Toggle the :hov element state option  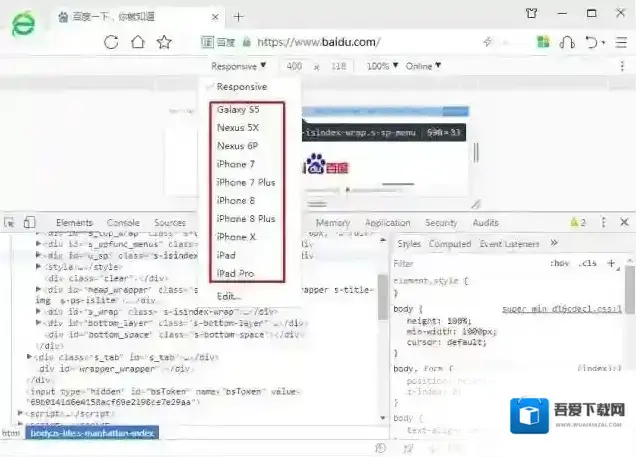(x=559, y=264)
